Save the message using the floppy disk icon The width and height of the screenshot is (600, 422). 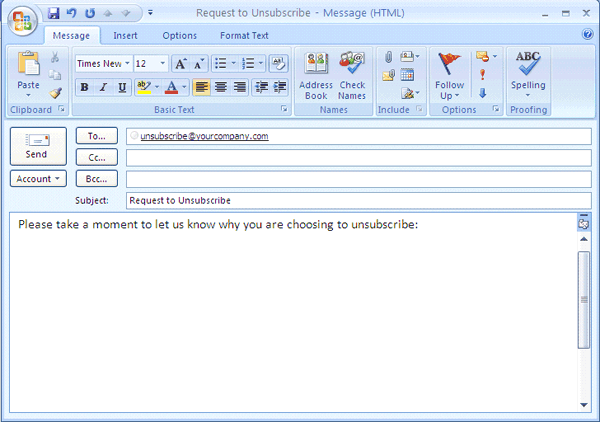pos(54,14)
